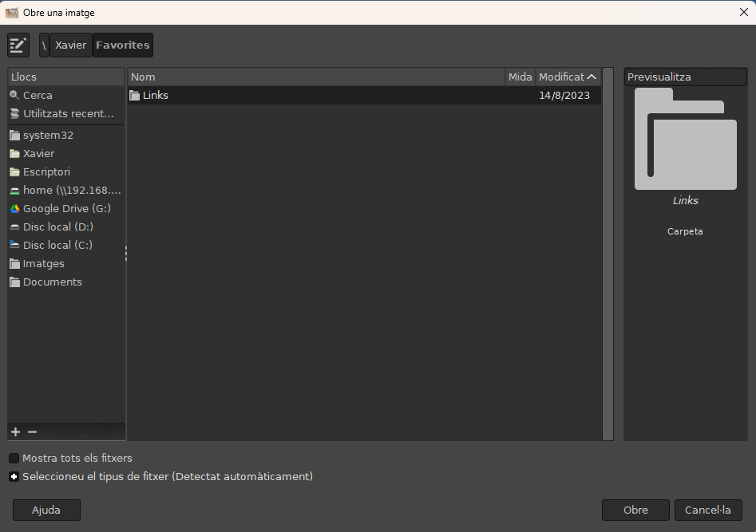Screen dimensions: 756x532
Task: Go to the Xavier path breadcrumb
Action: pos(71,45)
